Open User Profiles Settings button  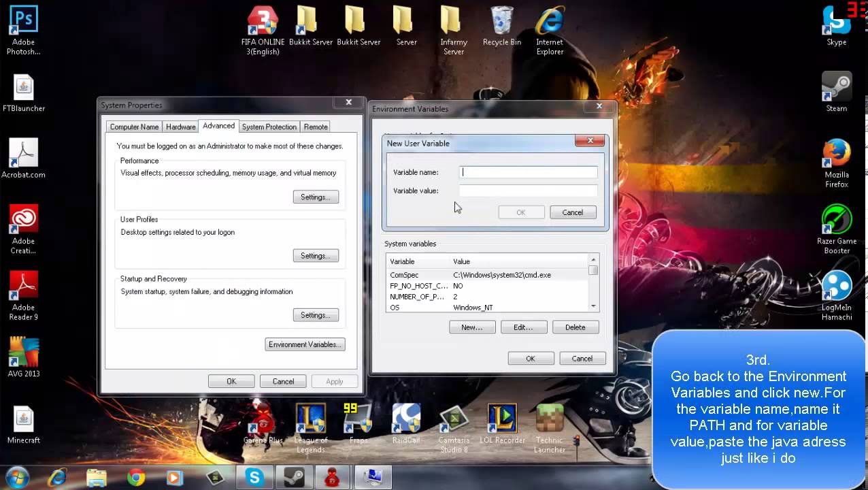tap(316, 256)
